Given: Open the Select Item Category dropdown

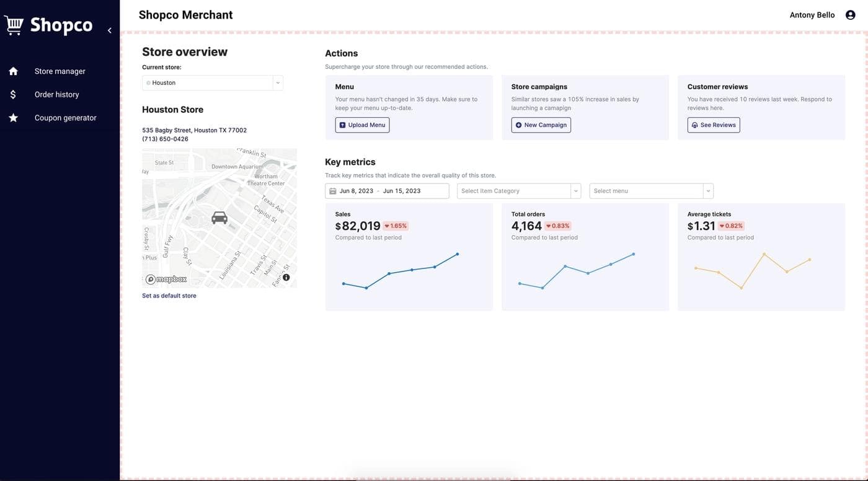Looking at the screenshot, I should click(x=518, y=190).
